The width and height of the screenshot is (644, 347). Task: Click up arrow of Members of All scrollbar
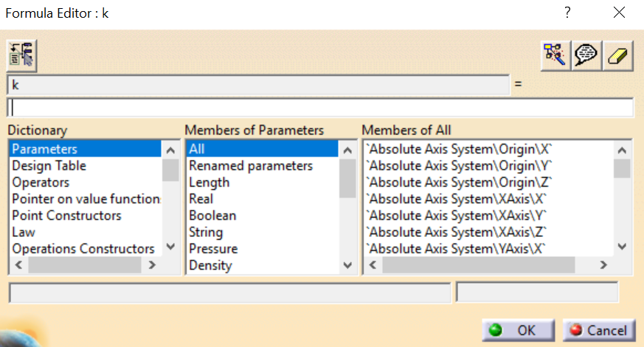[622, 151]
